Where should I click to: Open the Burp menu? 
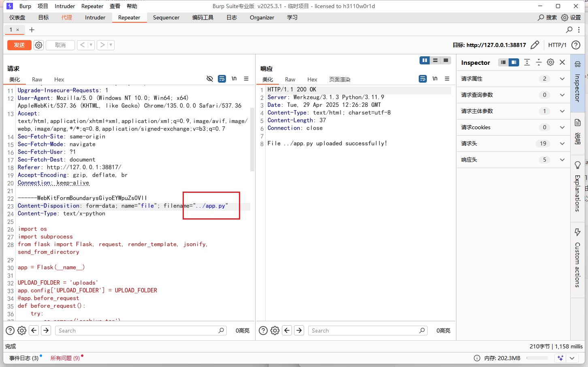click(25, 6)
